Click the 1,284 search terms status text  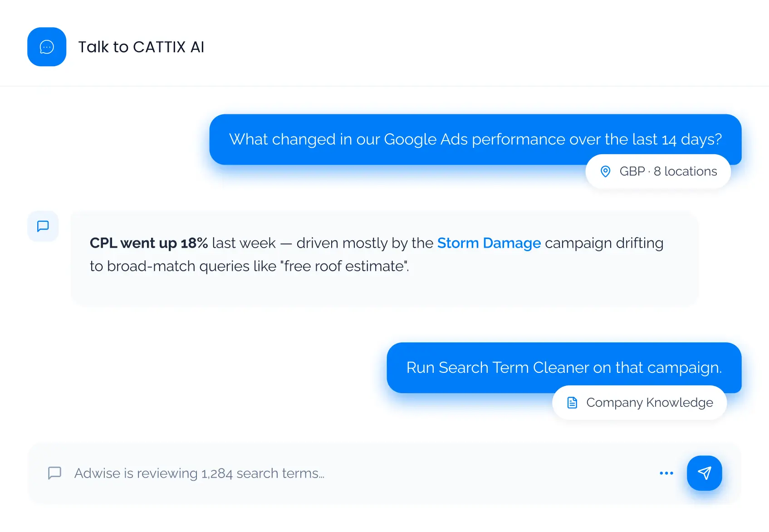coord(263,473)
